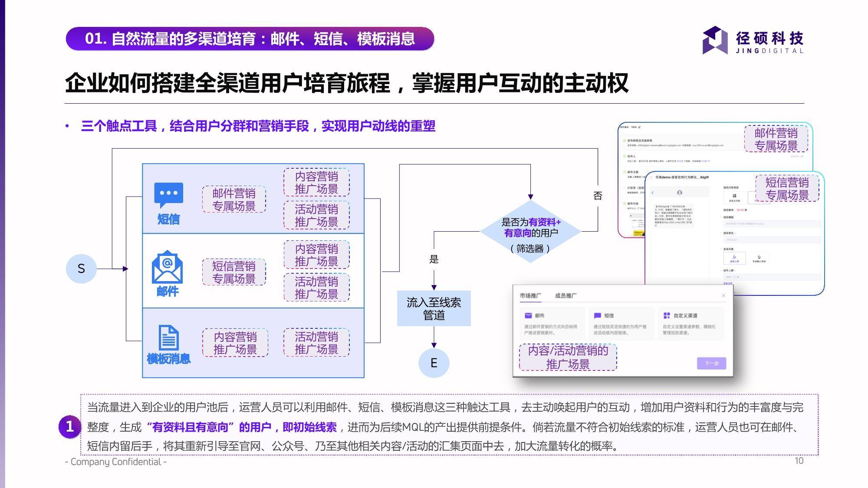Image resolution: width=868 pixels, height=488 pixels.
Task: Click the back arrow beside 华南demo title
Action: tap(651, 177)
